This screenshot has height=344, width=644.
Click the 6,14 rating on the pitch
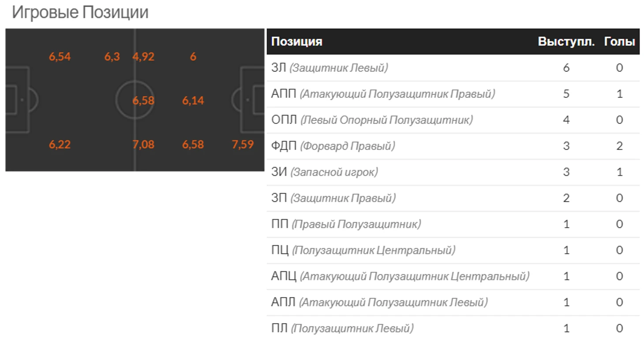click(193, 100)
